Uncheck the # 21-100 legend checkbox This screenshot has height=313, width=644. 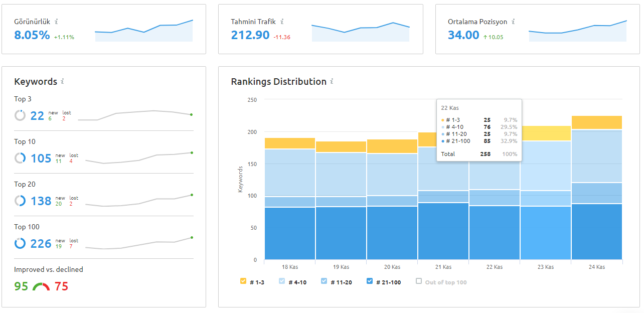tap(370, 281)
